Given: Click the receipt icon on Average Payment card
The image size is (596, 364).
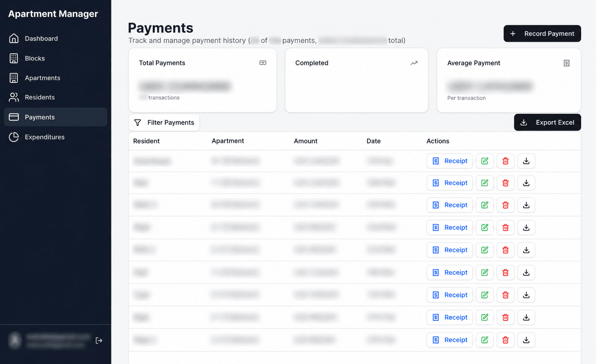Looking at the screenshot, I should (x=566, y=63).
